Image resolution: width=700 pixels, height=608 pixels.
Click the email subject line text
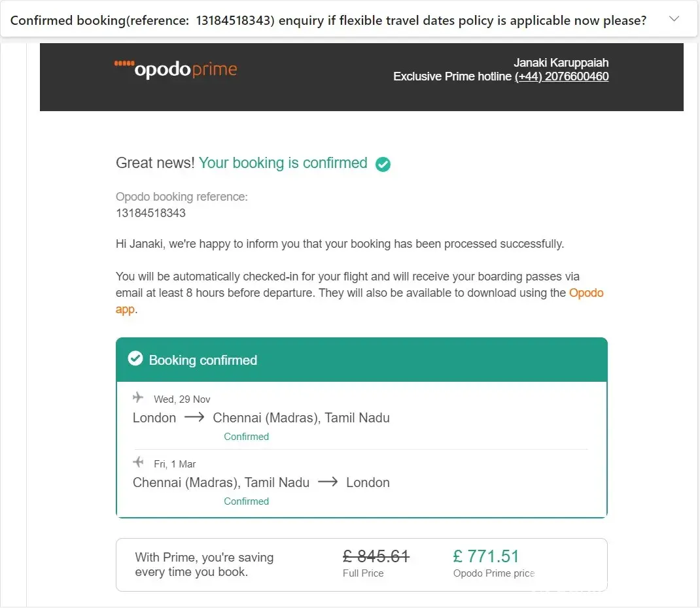tap(328, 20)
